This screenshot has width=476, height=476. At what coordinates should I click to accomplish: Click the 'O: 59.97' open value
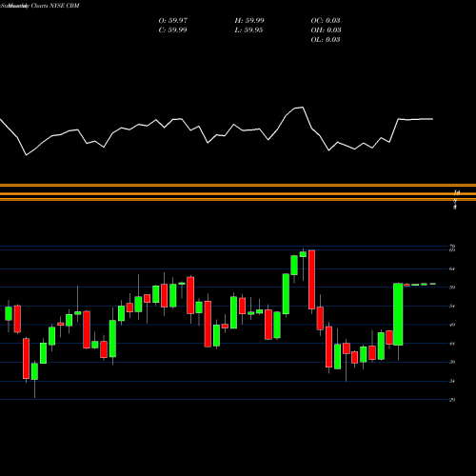pos(173,21)
